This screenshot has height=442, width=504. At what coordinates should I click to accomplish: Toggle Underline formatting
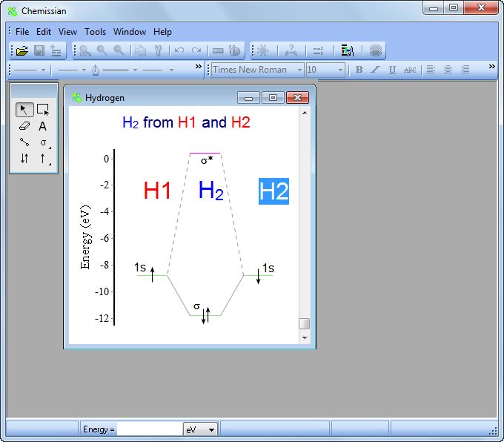tap(392, 70)
